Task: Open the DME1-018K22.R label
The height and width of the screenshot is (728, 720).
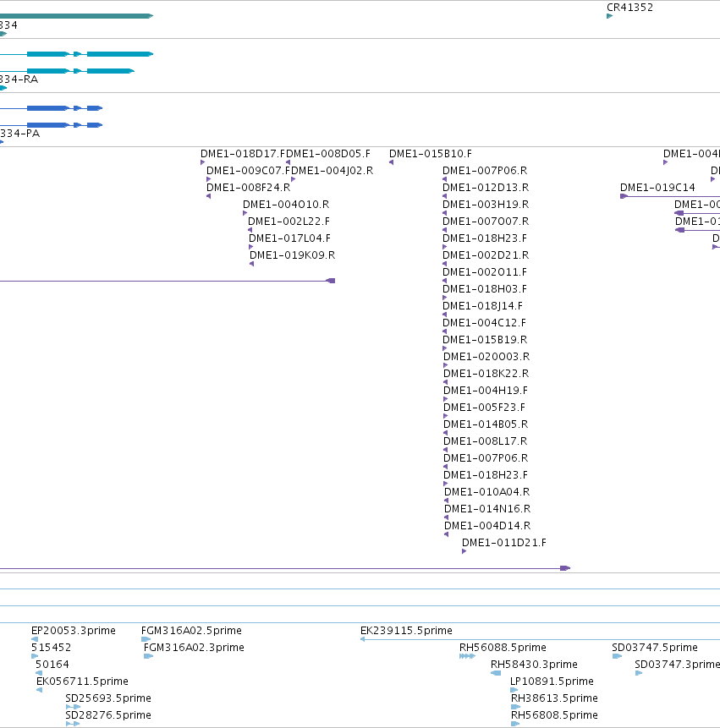Action: click(x=486, y=374)
